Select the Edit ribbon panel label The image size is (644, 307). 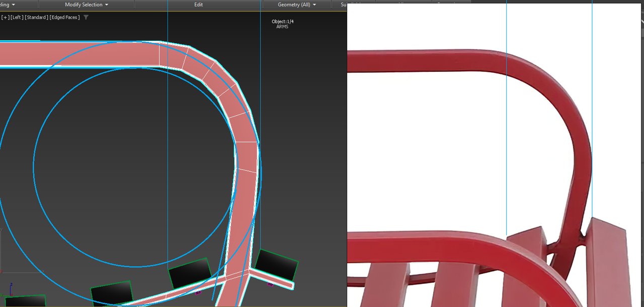(199, 5)
